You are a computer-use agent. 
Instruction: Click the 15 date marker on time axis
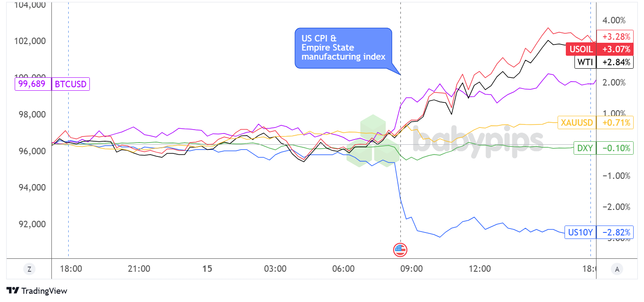pyautogui.click(x=207, y=269)
